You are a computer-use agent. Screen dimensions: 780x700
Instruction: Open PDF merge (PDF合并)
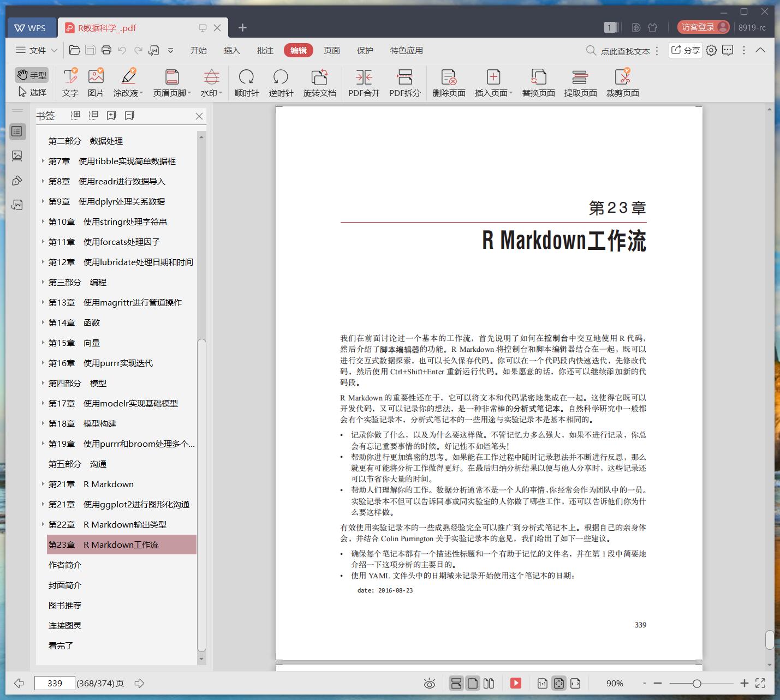364,83
